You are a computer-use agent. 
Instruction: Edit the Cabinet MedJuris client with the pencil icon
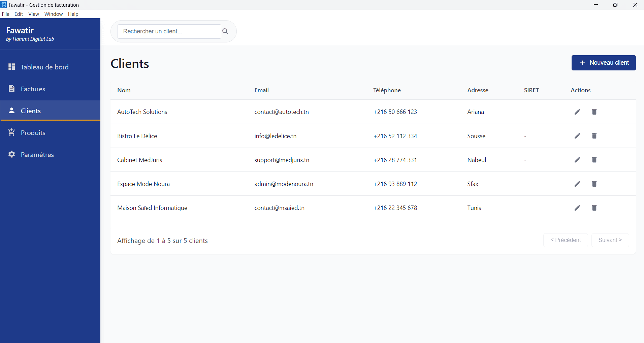(x=577, y=160)
